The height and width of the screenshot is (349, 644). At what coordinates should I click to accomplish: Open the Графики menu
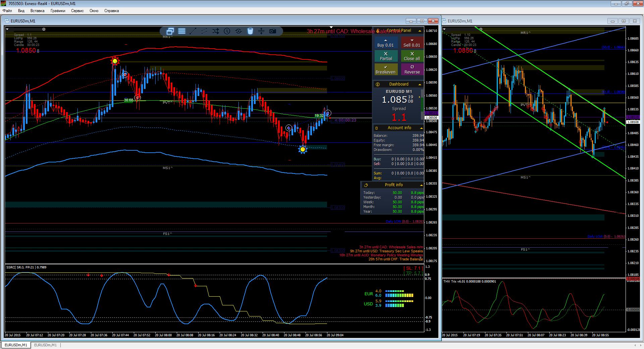(58, 11)
